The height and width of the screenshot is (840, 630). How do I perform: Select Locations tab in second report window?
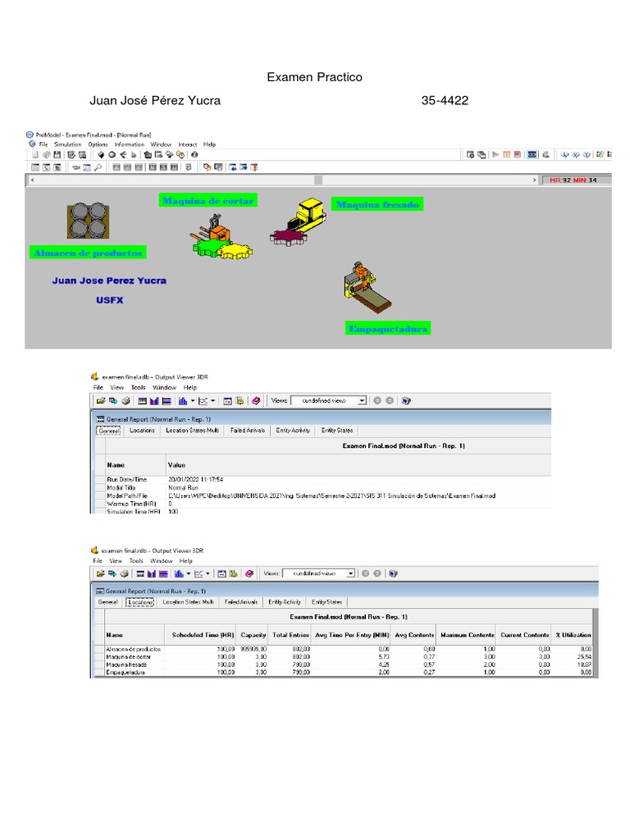pyautogui.click(x=139, y=602)
